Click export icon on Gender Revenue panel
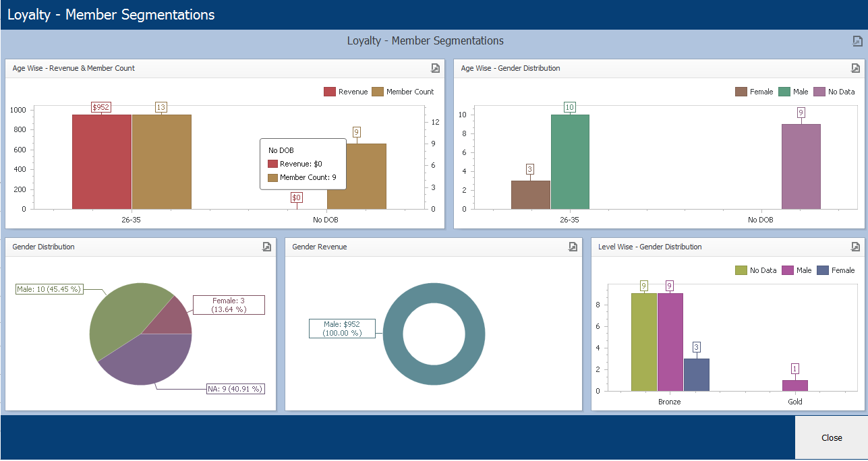Screen dimensions: 868x461 [x=573, y=247]
